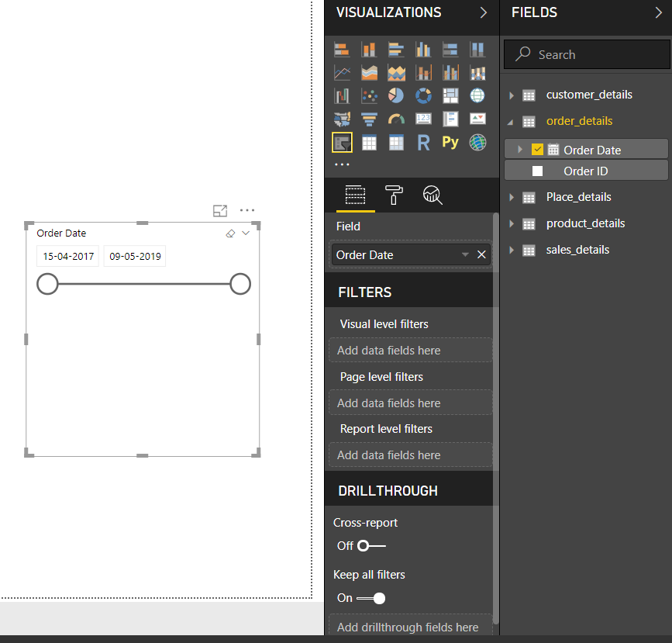672x643 pixels.
Task: Select the filled map visual
Action: click(x=342, y=119)
